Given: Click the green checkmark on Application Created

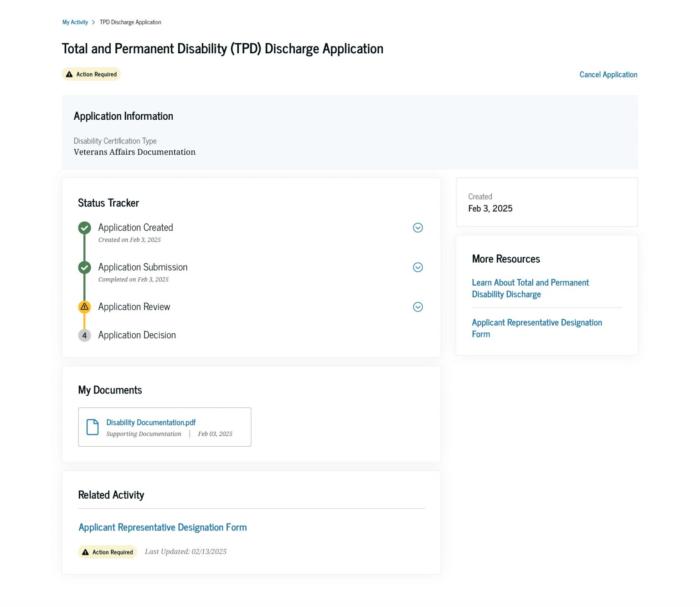Looking at the screenshot, I should (84, 228).
